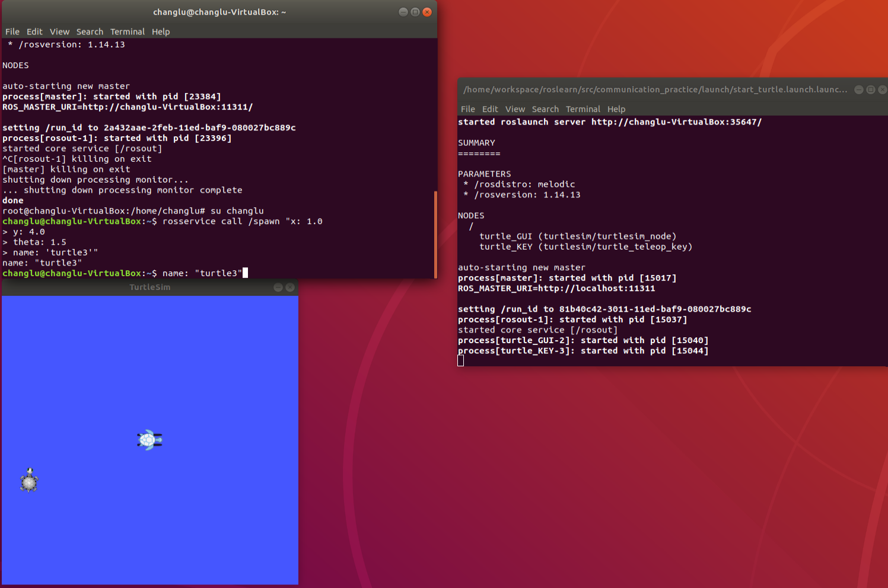Click 'ROS_MASTER_URI=http://changlu-VirtualBox:11311/' text
This screenshot has height=588, width=888.
click(128, 107)
